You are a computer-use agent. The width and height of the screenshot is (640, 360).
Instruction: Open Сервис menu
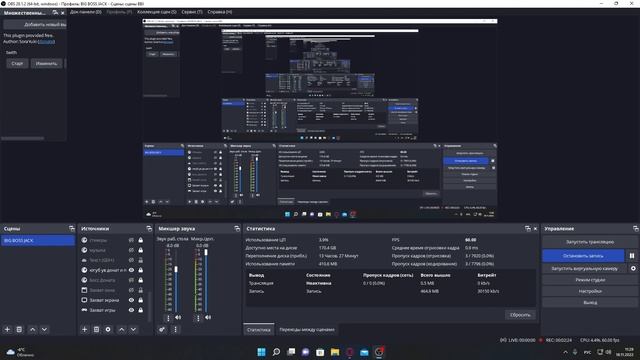coord(192,12)
